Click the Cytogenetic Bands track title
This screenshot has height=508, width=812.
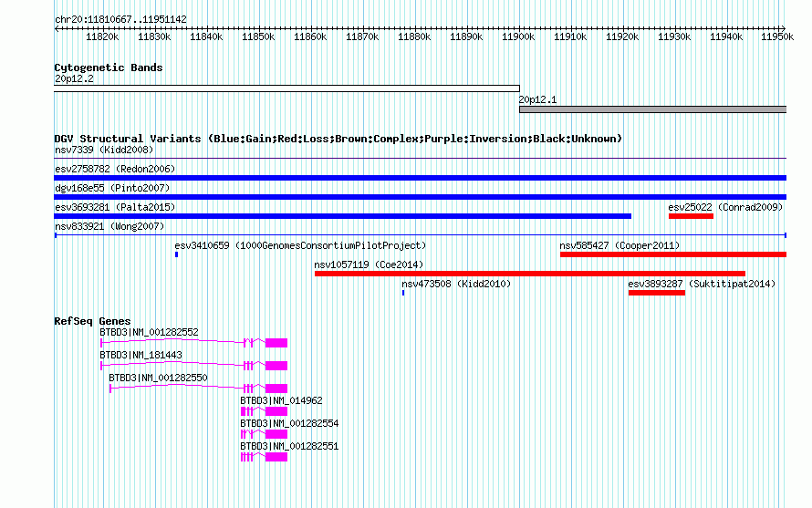tap(109, 67)
